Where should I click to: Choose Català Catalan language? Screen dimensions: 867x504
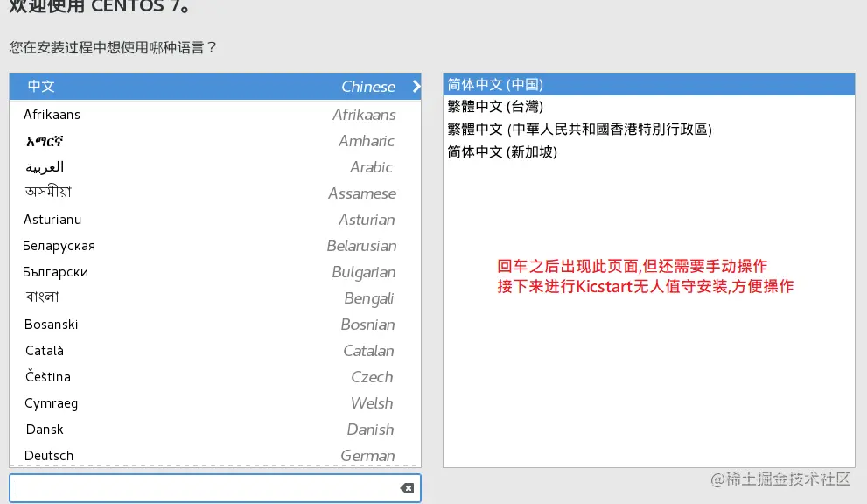coord(215,351)
